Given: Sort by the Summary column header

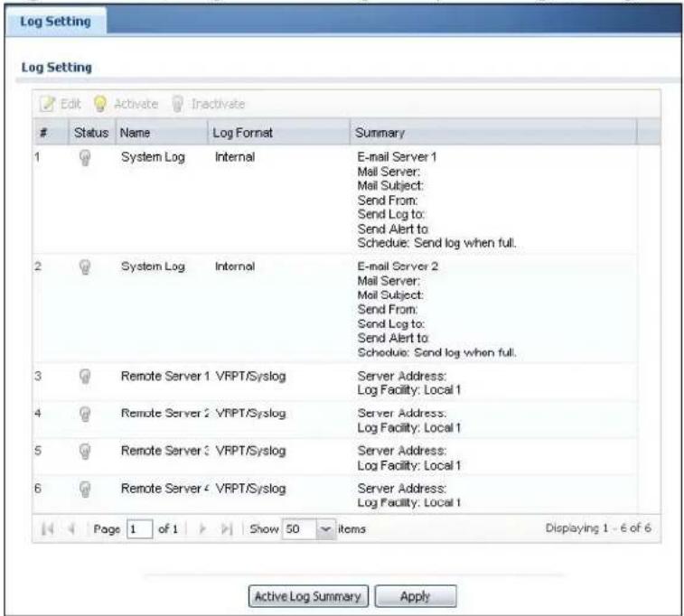Looking at the screenshot, I should [x=493, y=133].
